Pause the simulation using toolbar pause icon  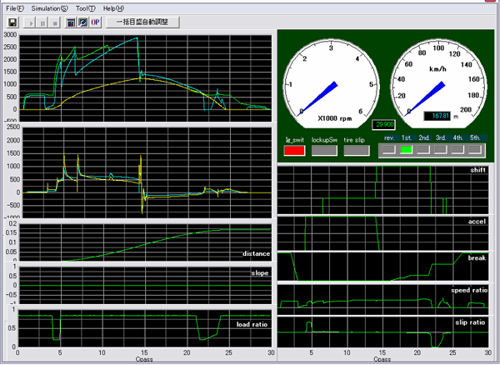42,23
